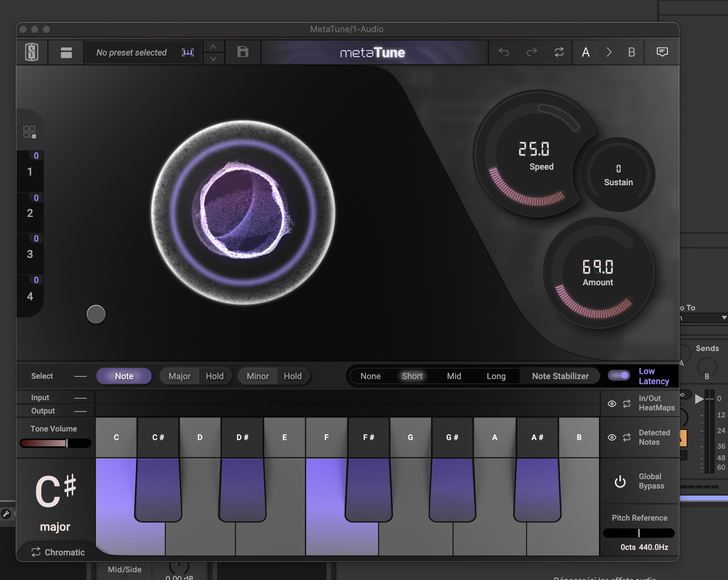Toggle C note label key

click(x=116, y=437)
